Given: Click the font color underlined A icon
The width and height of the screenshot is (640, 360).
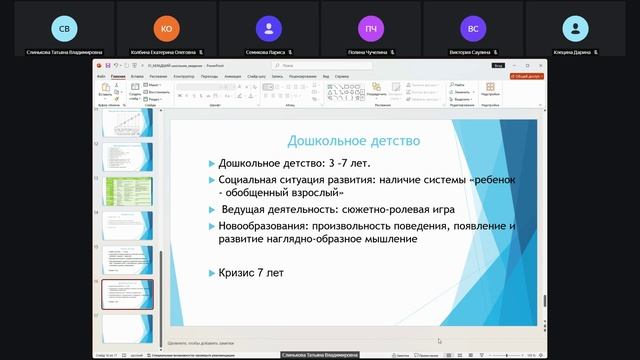Looking at the screenshot, I should click(251, 96).
